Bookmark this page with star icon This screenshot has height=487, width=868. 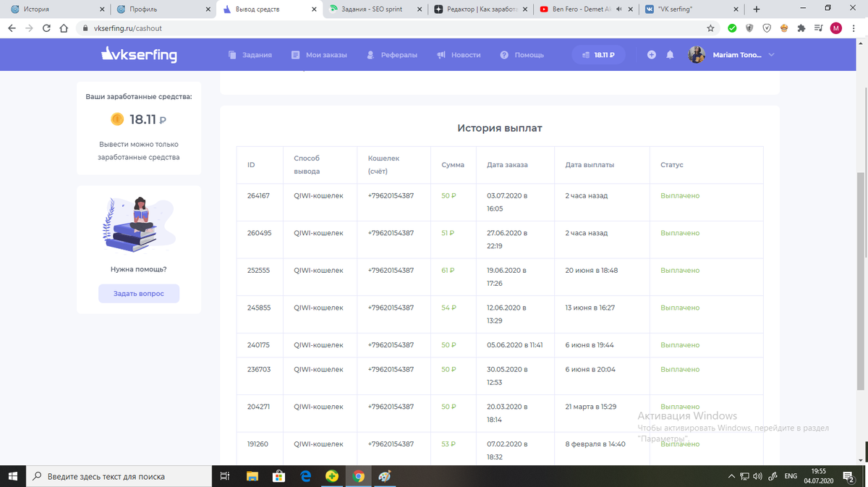click(x=710, y=28)
